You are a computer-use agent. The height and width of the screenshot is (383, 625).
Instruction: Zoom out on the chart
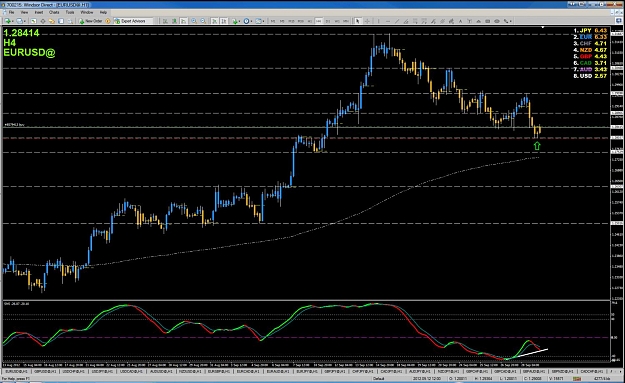tap(203, 21)
